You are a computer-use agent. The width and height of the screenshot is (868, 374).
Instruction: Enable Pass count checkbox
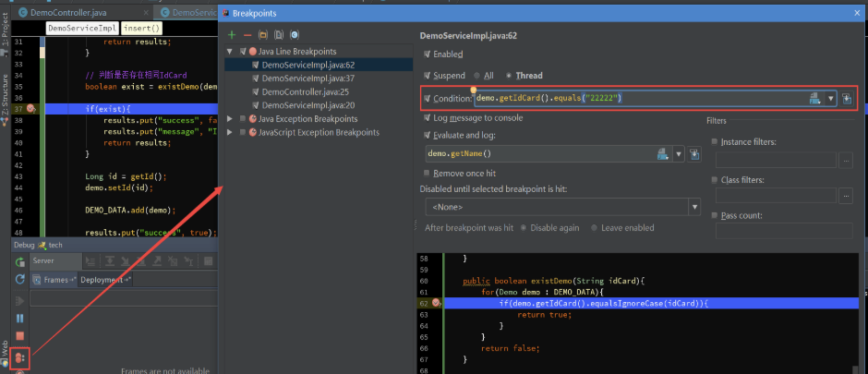coord(715,215)
